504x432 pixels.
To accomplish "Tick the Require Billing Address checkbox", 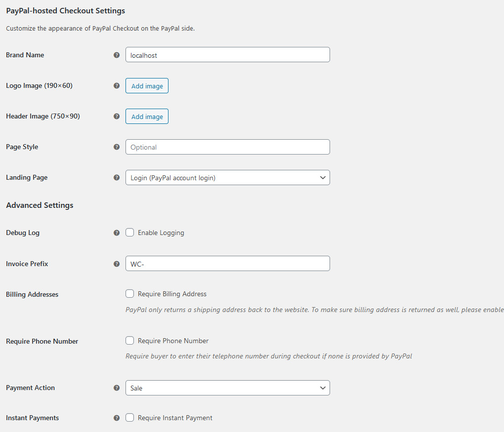I will pos(130,294).
